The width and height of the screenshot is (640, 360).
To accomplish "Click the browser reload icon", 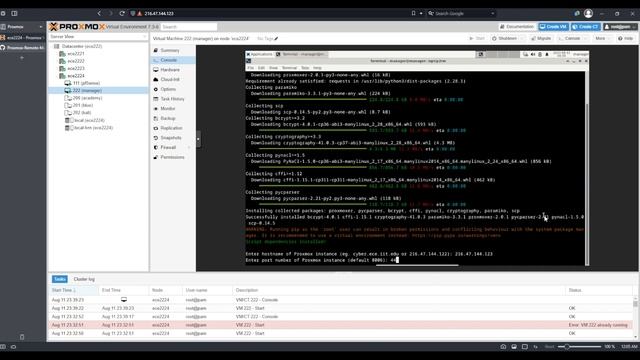I will tap(122, 13).
